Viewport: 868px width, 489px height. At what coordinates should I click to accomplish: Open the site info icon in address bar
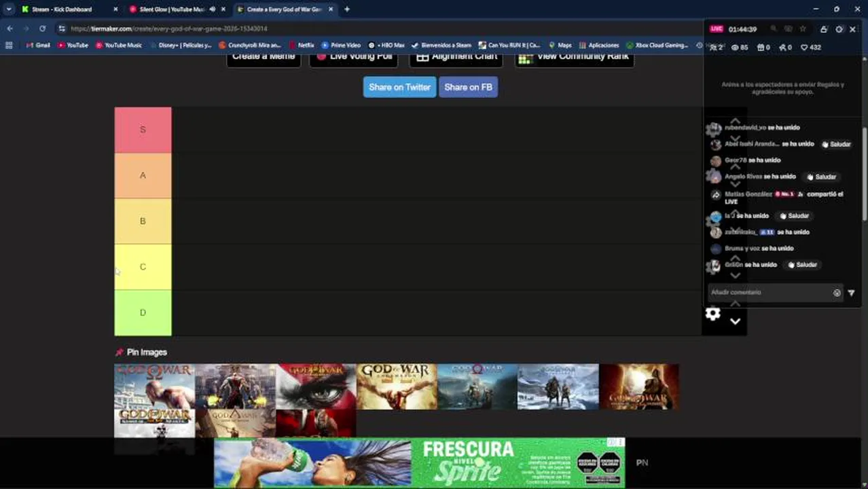[x=62, y=29]
